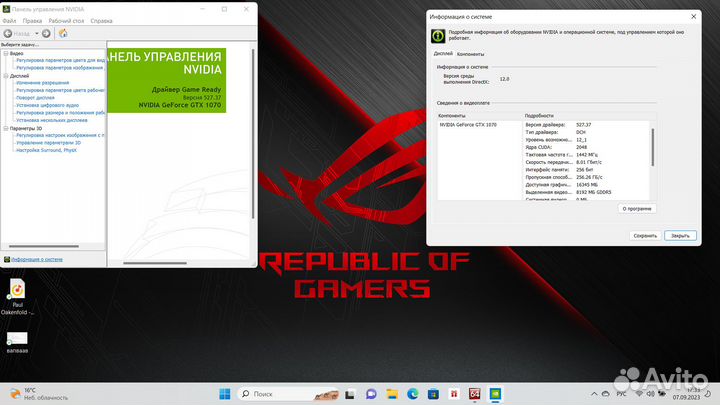Screen dimensions: 720x405
Task: Open Регулировка параметров цвета для видео
Action: 61,60
